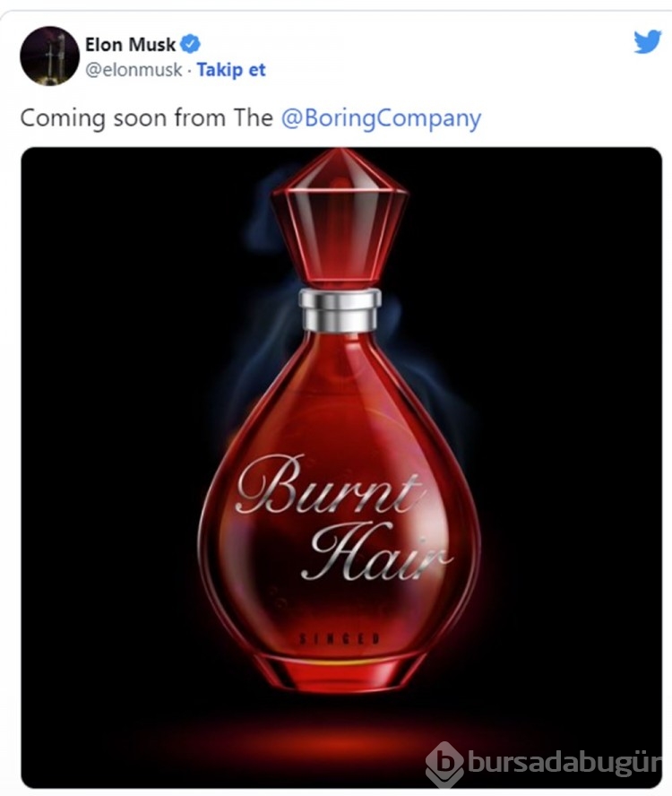Click the red faceted bottle cap
The width and height of the screenshot is (672, 796).
[339, 217]
